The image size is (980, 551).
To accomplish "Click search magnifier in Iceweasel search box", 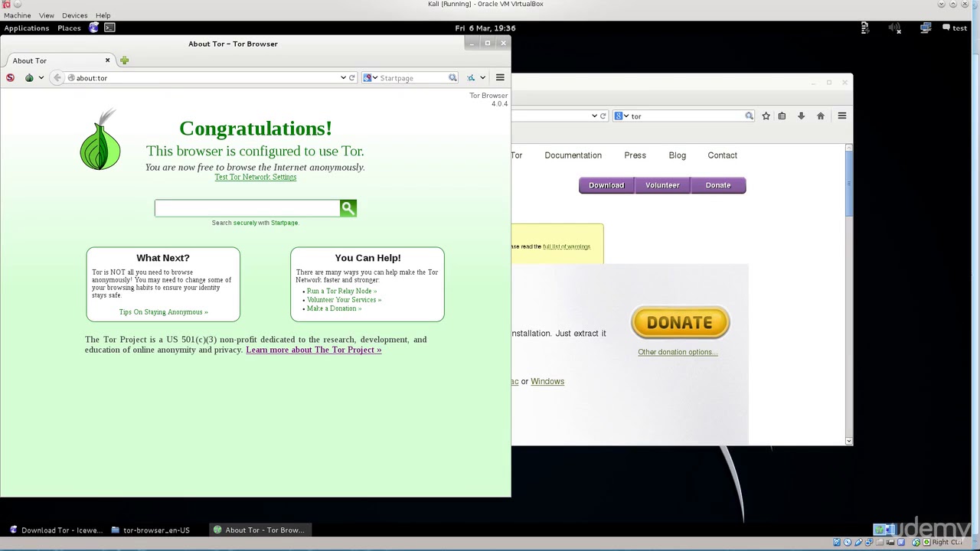I will pyautogui.click(x=750, y=116).
